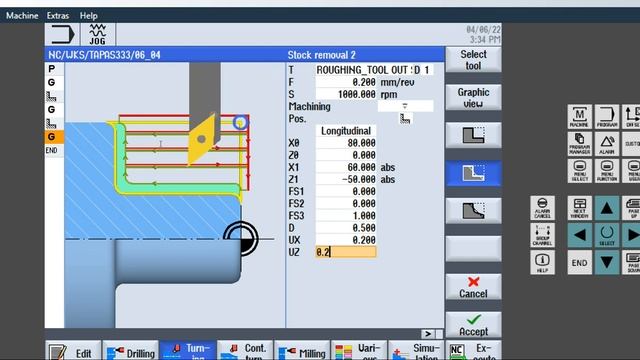Viewport: 640px width, 360px height.
Task: Click the UX allowance field
Action: point(346,240)
